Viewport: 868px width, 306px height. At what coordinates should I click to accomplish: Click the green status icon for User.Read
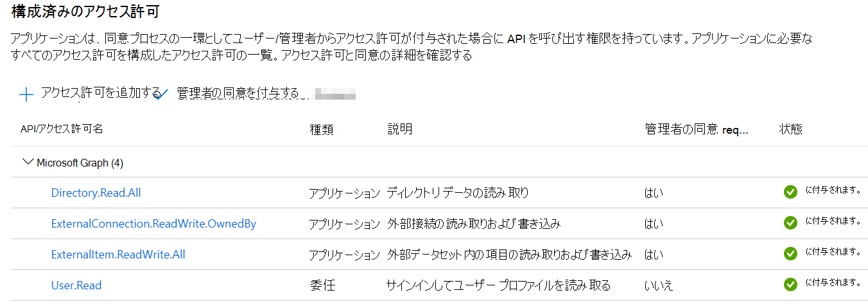pyautogui.click(x=790, y=284)
